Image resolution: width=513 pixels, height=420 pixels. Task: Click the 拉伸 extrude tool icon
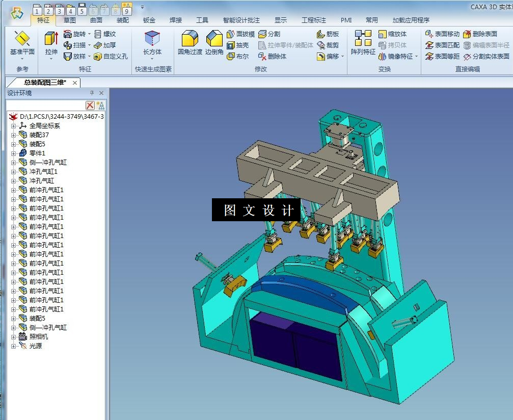coord(51,39)
